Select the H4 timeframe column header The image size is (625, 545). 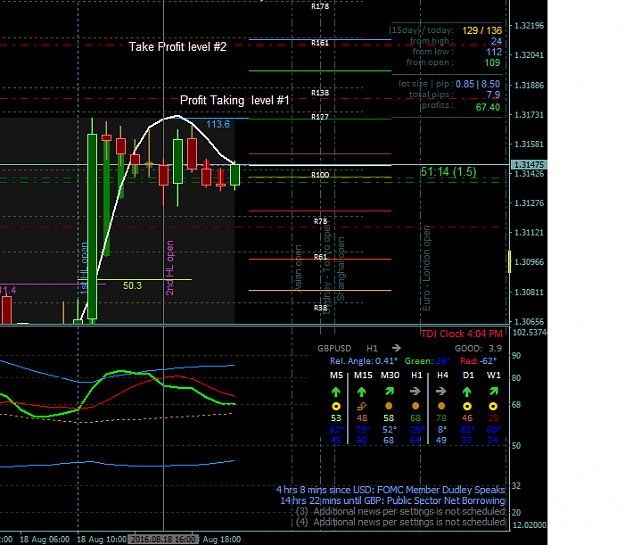[442, 375]
